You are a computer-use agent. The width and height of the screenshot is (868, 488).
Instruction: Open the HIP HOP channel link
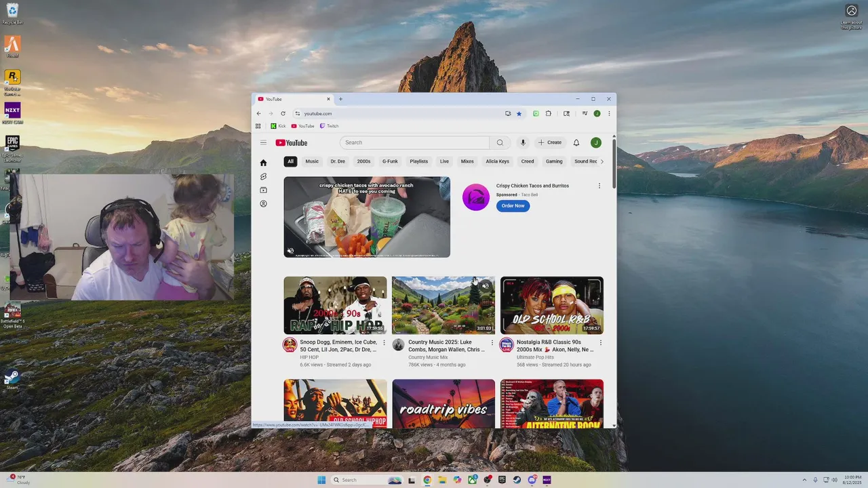point(309,357)
